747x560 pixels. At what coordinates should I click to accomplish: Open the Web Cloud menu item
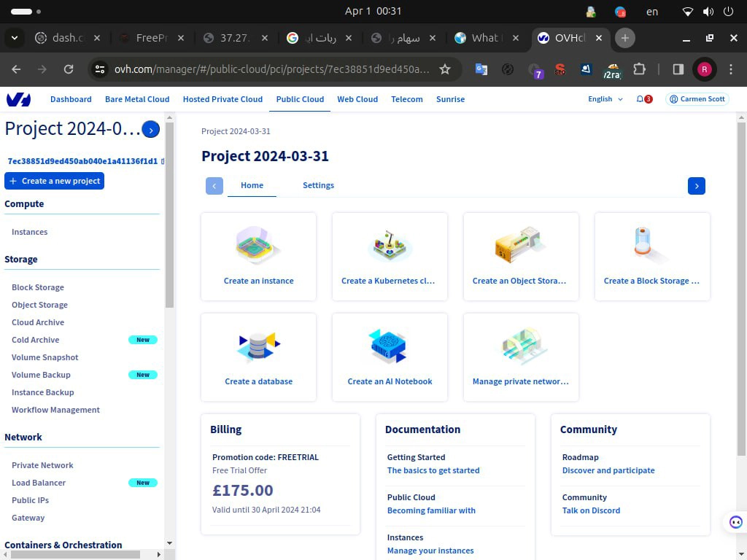[357, 99]
